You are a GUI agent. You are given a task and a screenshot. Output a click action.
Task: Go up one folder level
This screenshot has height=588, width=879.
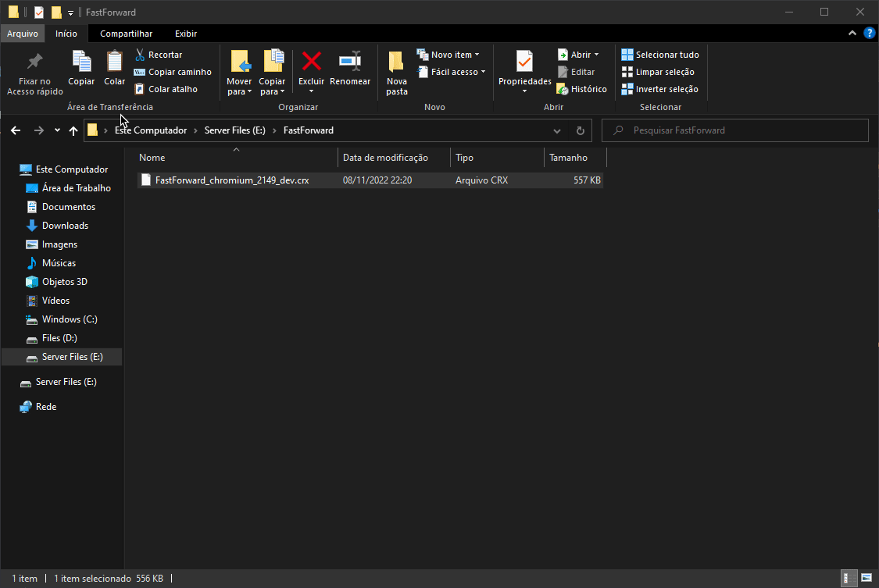click(73, 130)
